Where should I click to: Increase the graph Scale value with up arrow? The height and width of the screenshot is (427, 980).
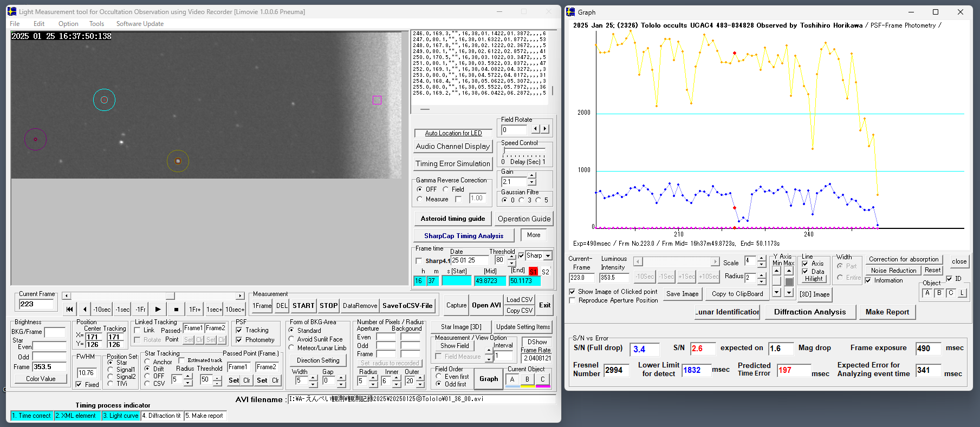click(761, 259)
